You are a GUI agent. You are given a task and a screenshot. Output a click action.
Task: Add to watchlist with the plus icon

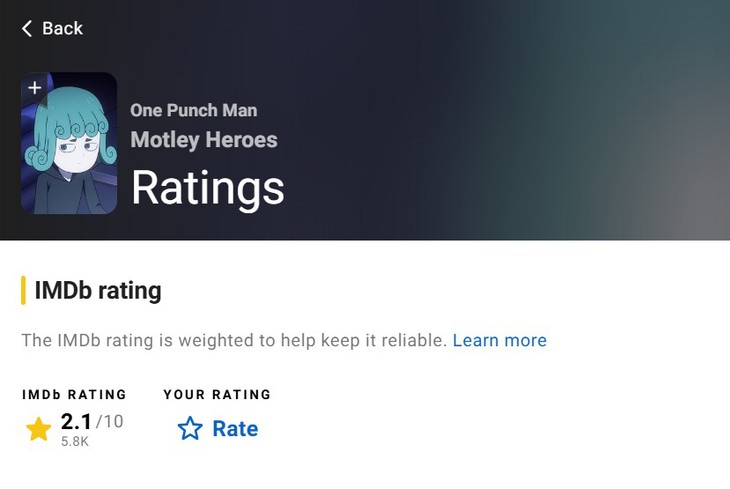tap(35, 88)
